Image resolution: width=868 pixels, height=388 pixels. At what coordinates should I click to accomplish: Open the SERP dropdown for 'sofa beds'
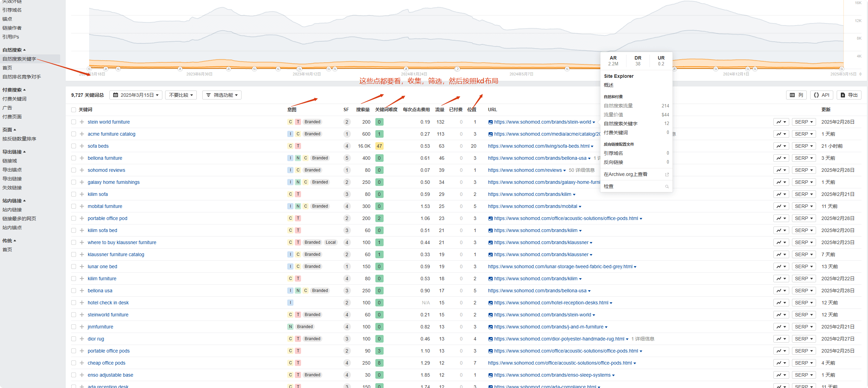point(803,146)
